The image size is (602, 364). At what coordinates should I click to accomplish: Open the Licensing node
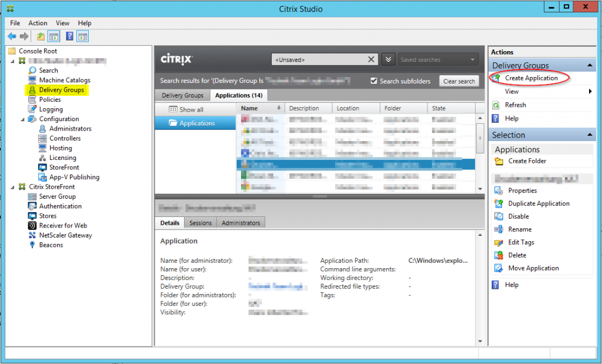coord(62,158)
